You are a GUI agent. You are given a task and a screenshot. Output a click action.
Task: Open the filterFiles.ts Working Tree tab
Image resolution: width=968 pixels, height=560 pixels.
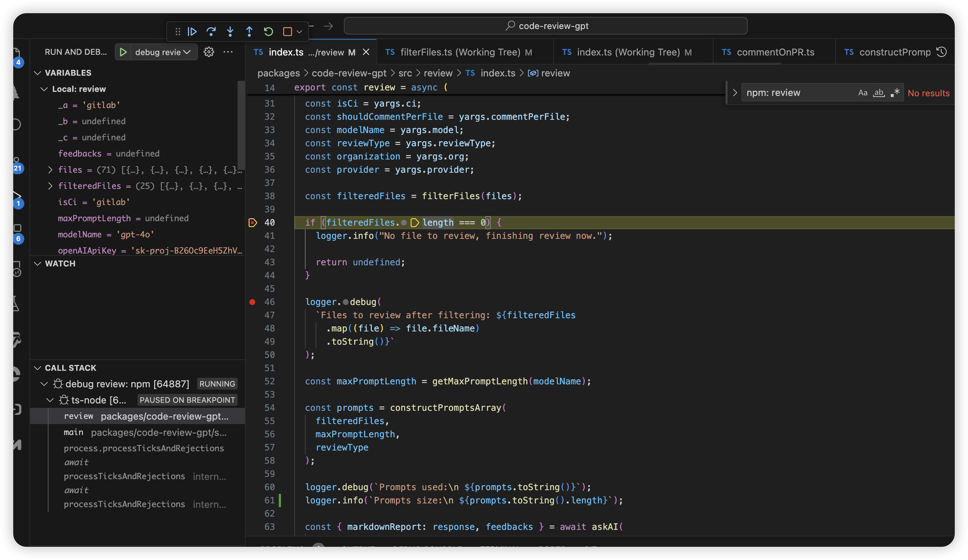point(460,52)
